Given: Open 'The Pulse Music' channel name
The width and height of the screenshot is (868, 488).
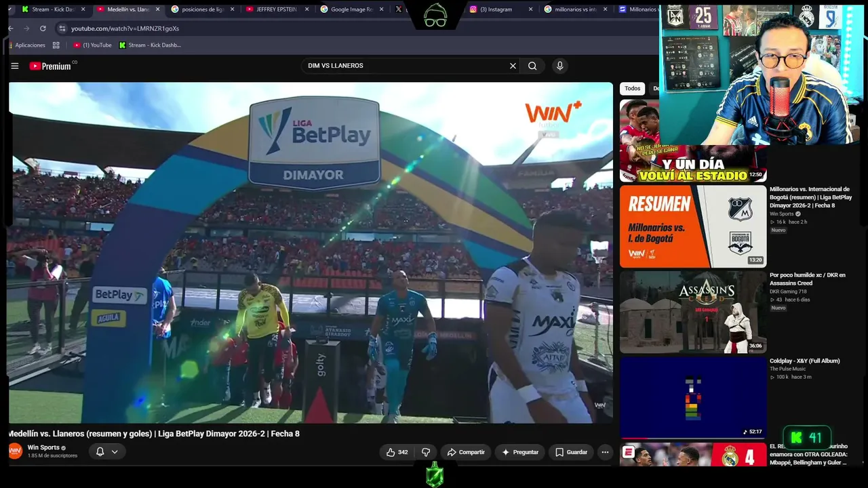Looking at the screenshot, I should click(x=787, y=369).
